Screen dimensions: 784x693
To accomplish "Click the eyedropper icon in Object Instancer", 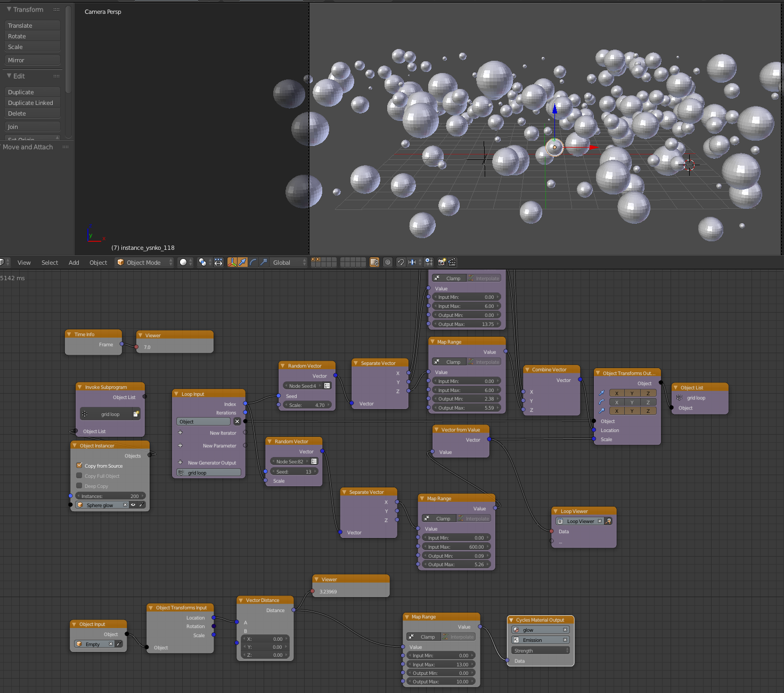I will coord(142,505).
